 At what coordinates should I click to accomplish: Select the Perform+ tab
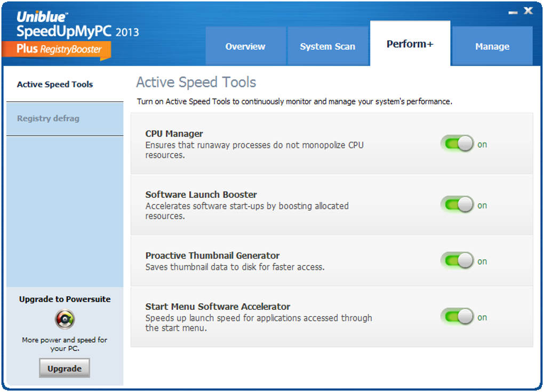tap(410, 44)
